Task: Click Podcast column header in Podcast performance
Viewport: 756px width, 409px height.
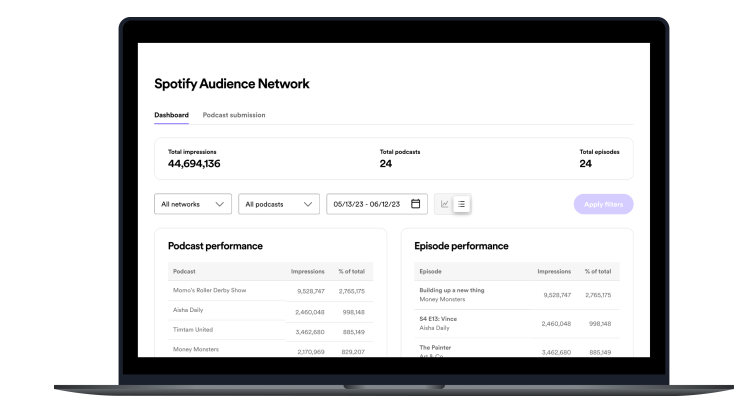Action: coord(184,272)
